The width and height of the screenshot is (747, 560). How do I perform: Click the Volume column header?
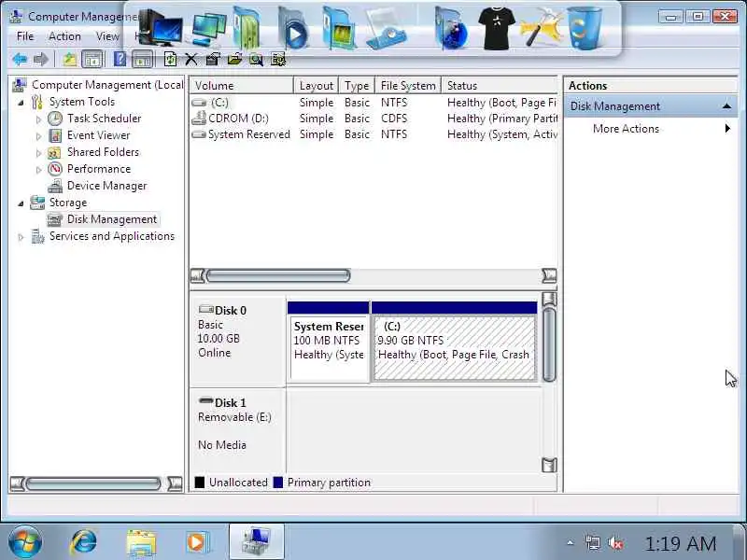242,86
